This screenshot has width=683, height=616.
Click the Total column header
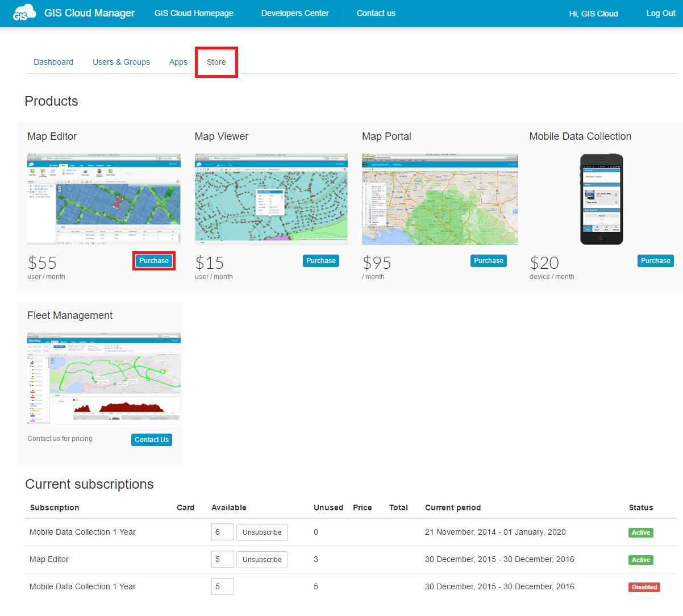point(398,507)
